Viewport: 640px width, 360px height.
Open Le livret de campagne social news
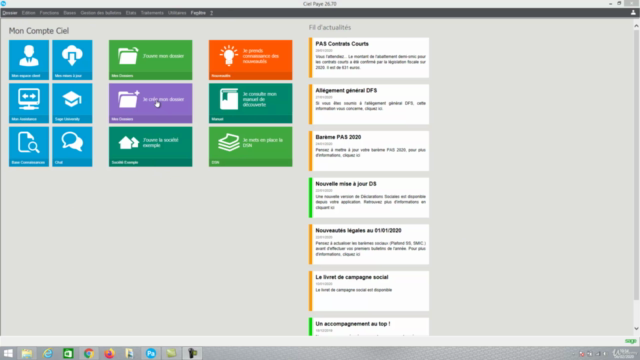click(369, 291)
